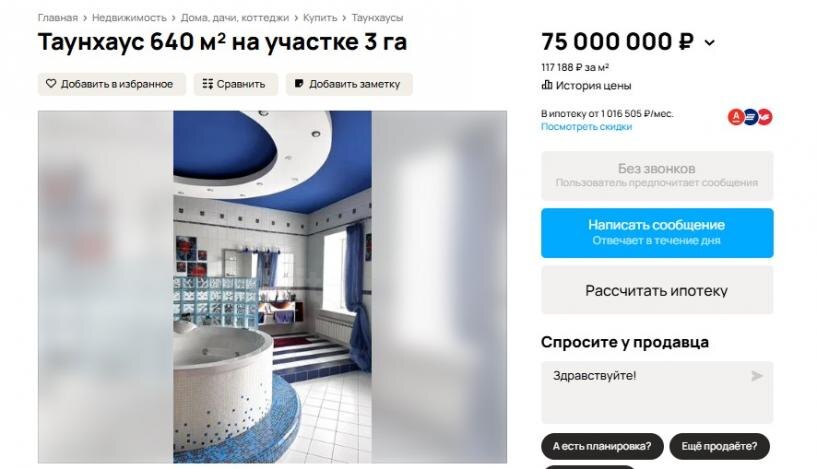
Task: Click the note icon in Добавить заметку
Action: [299, 83]
